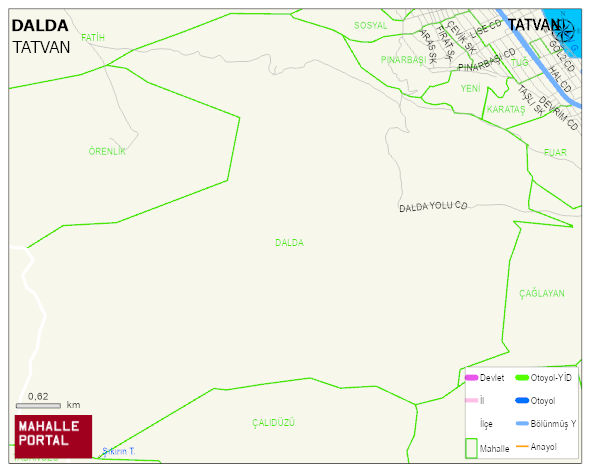Click the Şikirin T. hill label
The image size is (591, 472).
pyautogui.click(x=119, y=451)
